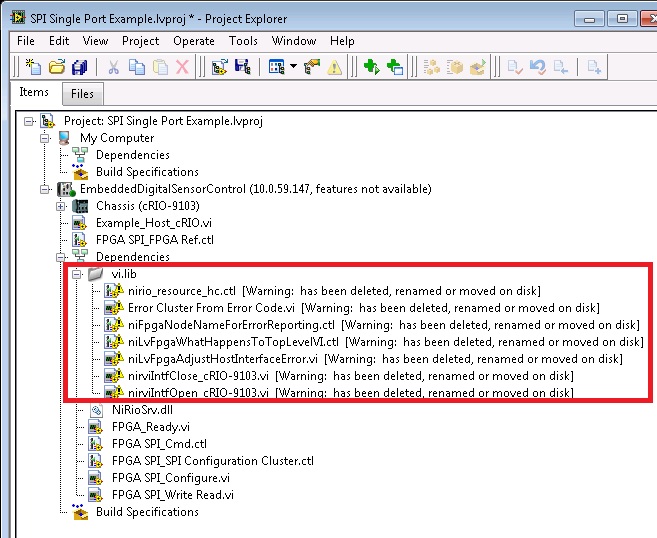Switch to the Items tab
Image resolution: width=657 pixels, height=538 pixels.
pos(34,92)
